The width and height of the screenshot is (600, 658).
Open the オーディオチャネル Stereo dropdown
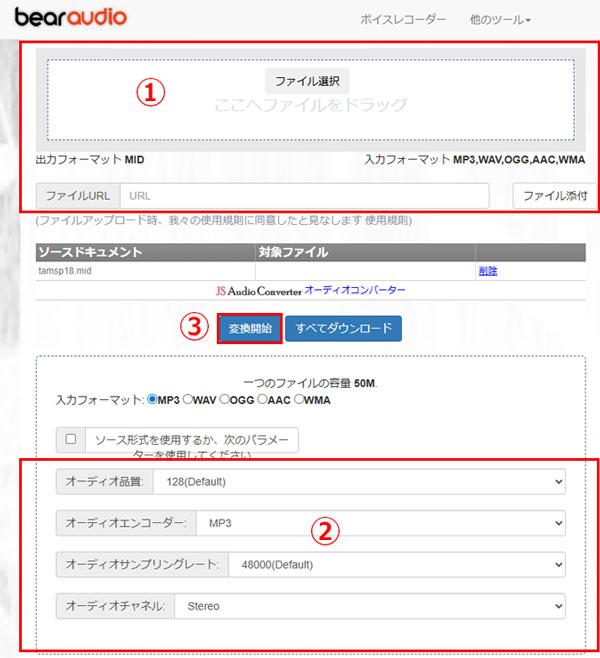[x=370, y=605]
